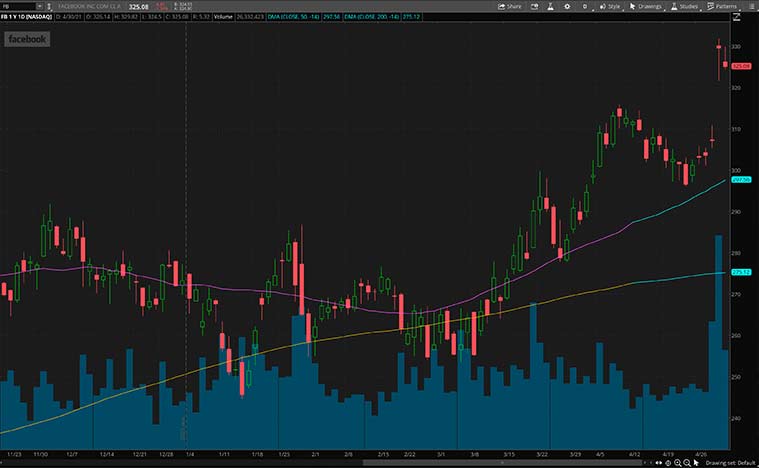
Task: Click the facebook company label button
Action: point(26,40)
